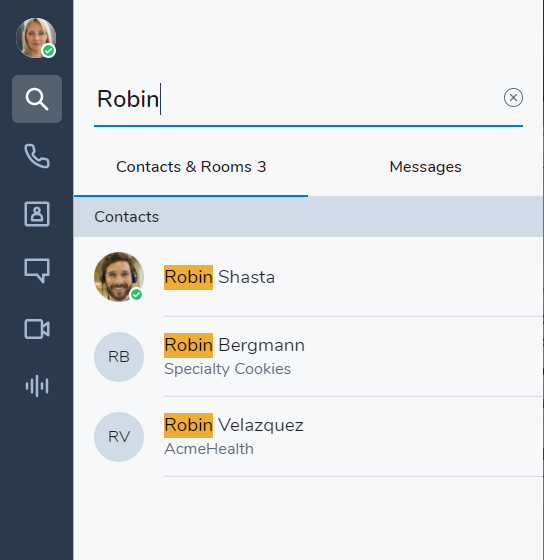Image resolution: width=544 pixels, height=560 pixels.
Task: Select contact Robin Bergmann
Action: coord(308,356)
